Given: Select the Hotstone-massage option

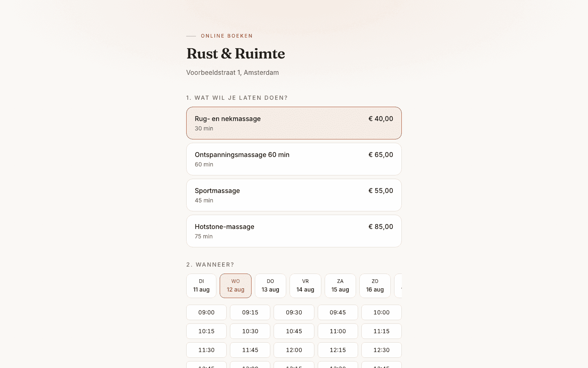Looking at the screenshot, I should tap(294, 231).
